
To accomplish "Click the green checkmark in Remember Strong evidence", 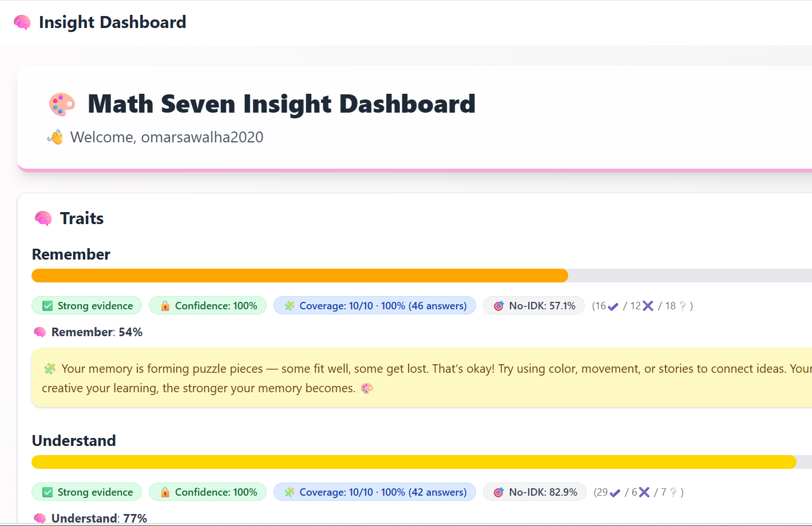I will coord(47,306).
